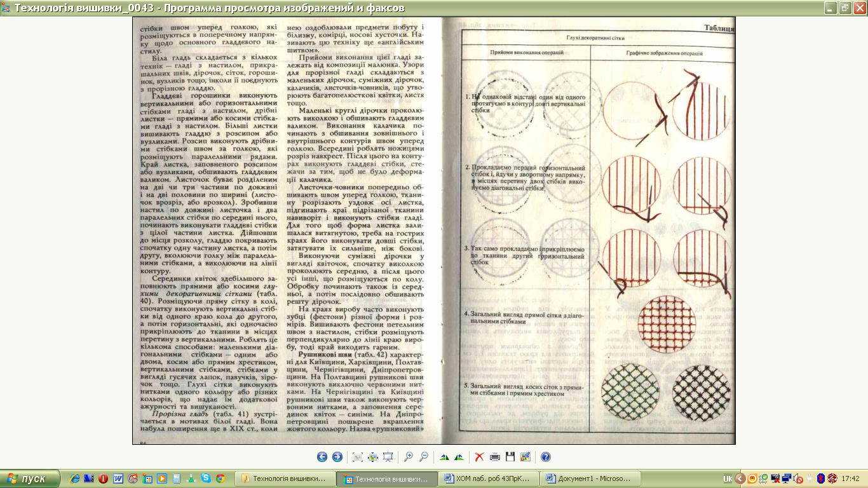Viewport: 868px width, 488px height.
Task: Launch Word from quick launch
Action: [x=118, y=478]
